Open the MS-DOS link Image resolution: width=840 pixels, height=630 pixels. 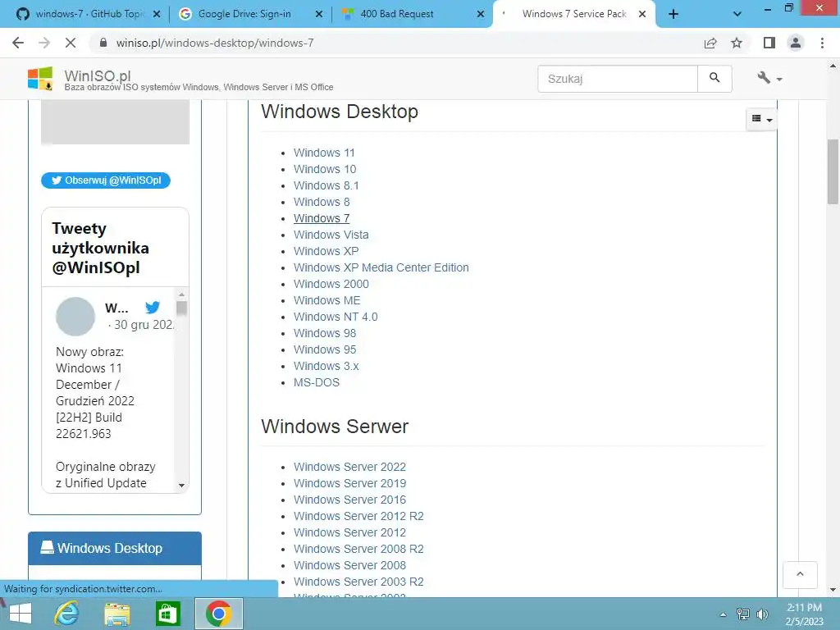tap(317, 382)
